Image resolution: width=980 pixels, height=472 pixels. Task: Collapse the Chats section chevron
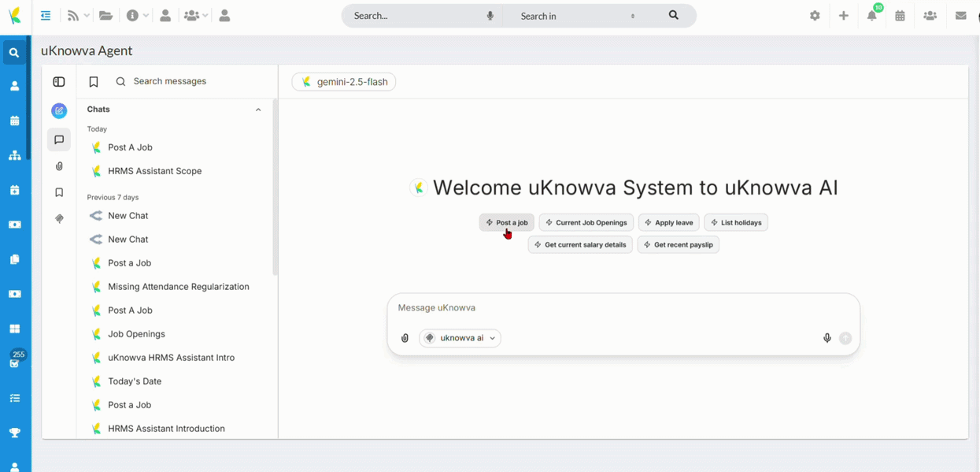(x=258, y=110)
